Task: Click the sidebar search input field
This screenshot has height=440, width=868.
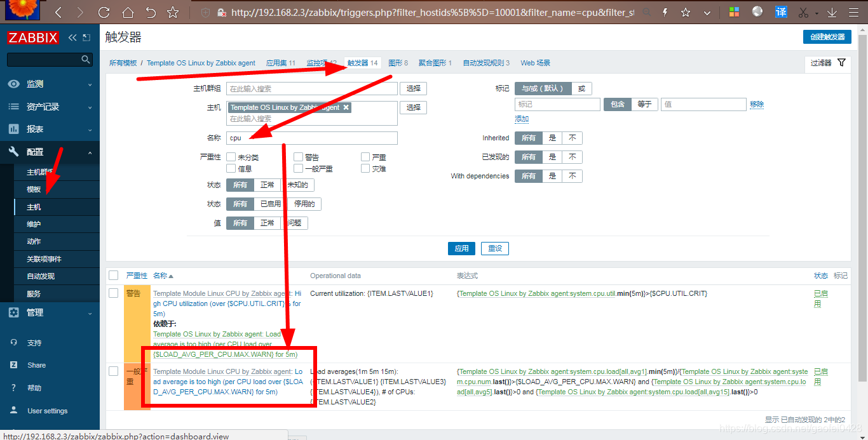Action: coord(44,59)
